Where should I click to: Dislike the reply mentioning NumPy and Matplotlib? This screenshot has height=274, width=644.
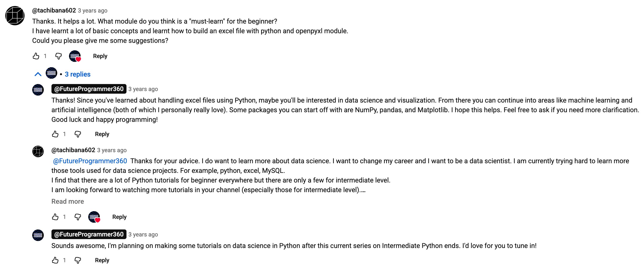click(x=77, y=134)
